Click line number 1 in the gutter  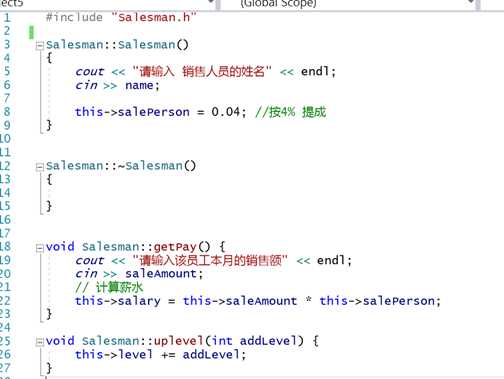click(x=7, y=18)
